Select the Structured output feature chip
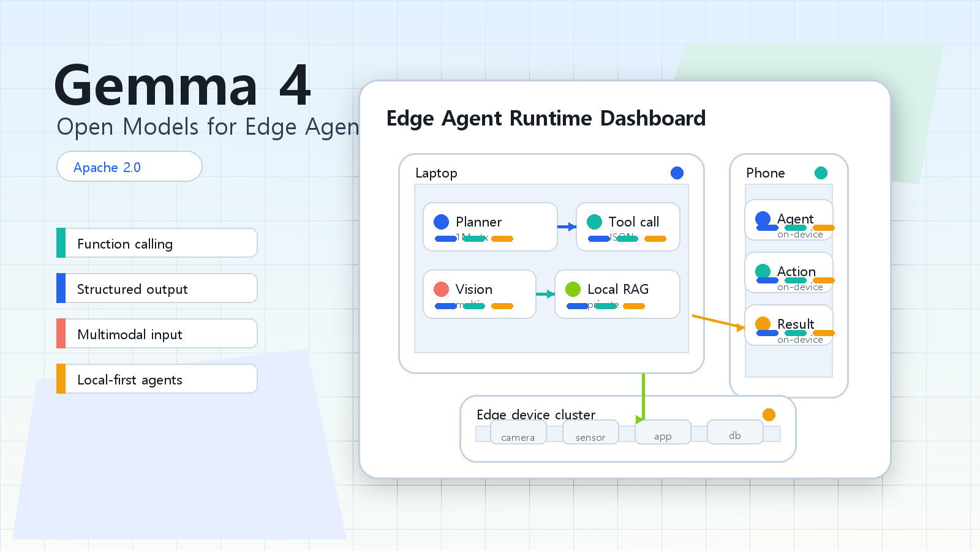Screen dimensions: 980x551 pos(157,288)
